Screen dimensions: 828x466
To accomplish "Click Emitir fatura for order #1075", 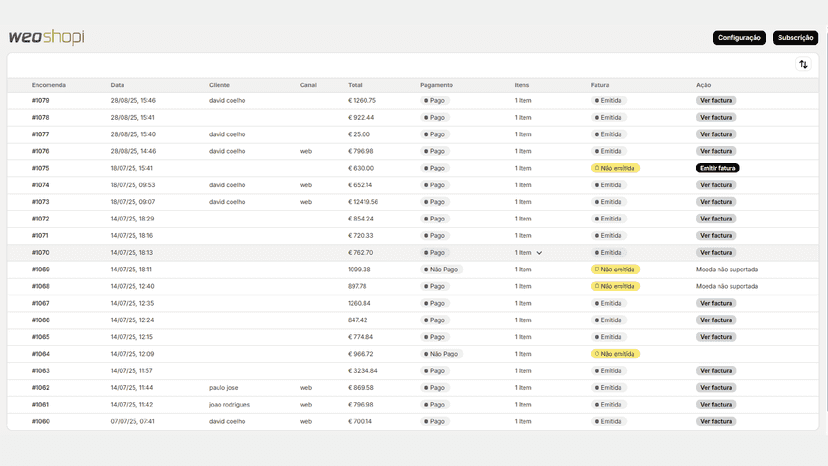I will pyautogui.click(x=717, y=168).
